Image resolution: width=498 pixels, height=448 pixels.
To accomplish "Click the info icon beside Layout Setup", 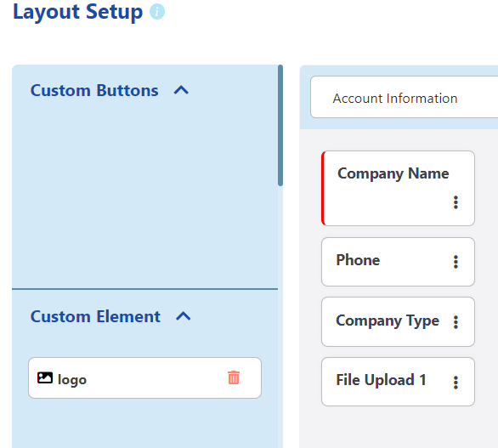I will tap(157, 12).
